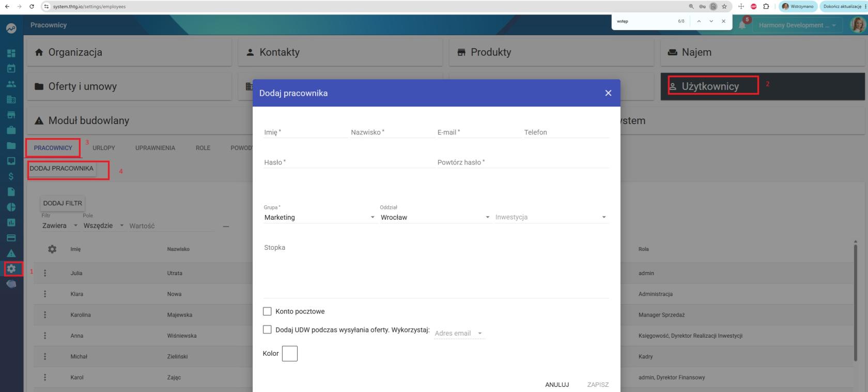Open the Wszędzie field dropdown
The width and height of the screenshot is (868, 392).
click(x=103, y=225)
